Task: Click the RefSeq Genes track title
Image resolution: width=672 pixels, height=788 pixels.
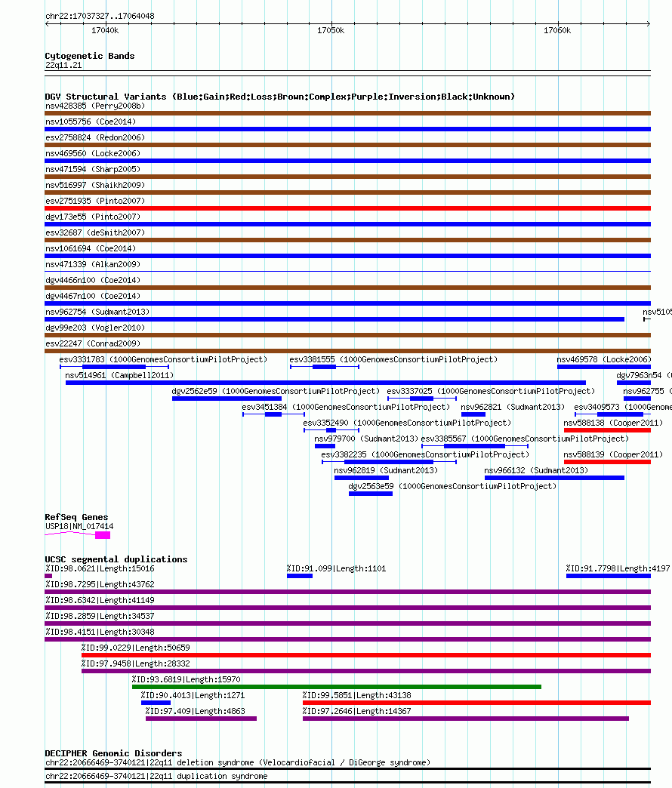Action: 76,517
